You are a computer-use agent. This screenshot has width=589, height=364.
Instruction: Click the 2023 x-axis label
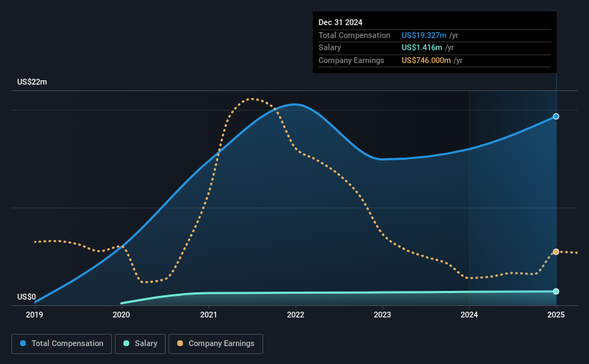click(382, 315)
